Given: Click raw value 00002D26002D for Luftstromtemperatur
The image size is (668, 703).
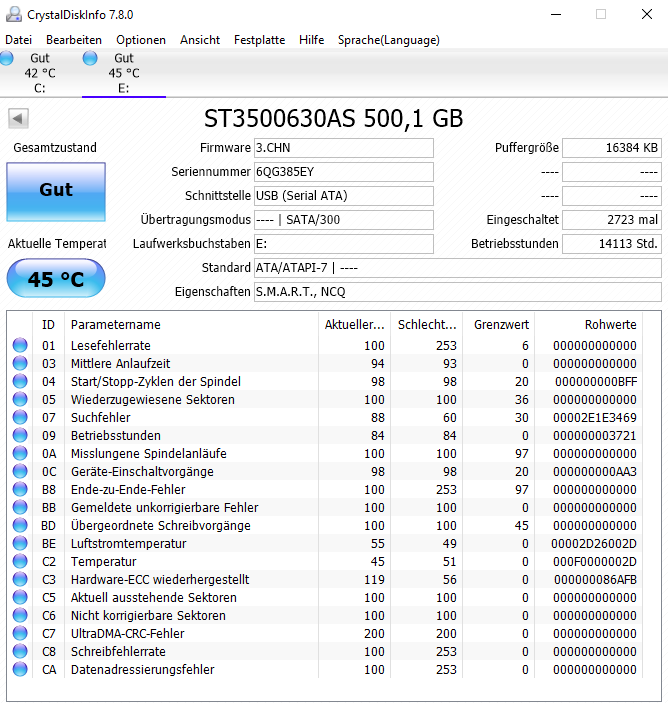Looking at the screenshot, I should [594, 543].
